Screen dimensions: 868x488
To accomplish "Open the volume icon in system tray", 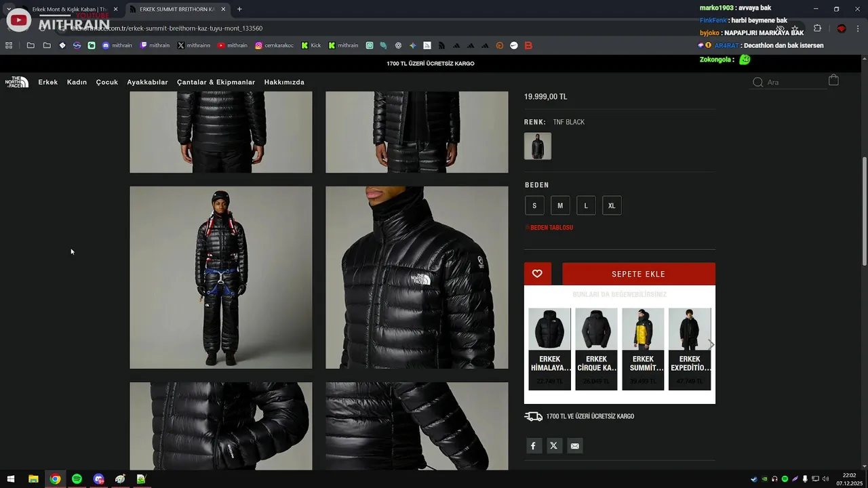I will 827,479.
